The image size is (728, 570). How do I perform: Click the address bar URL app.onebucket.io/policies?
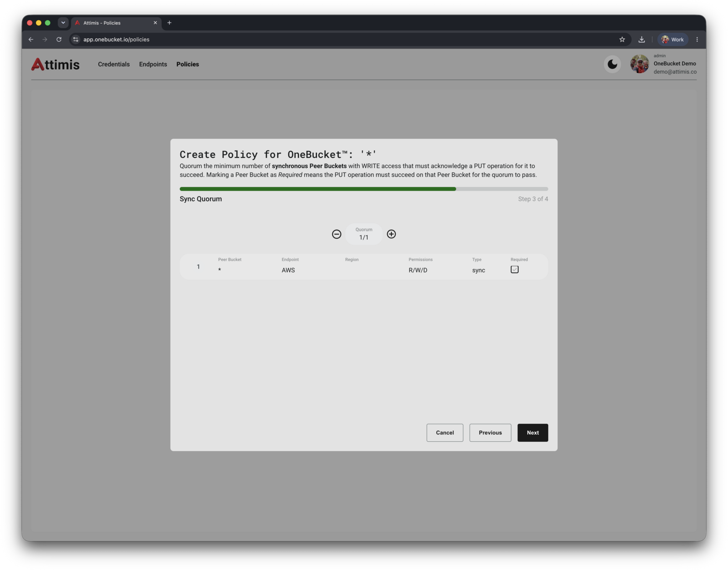tap(116, 40)
